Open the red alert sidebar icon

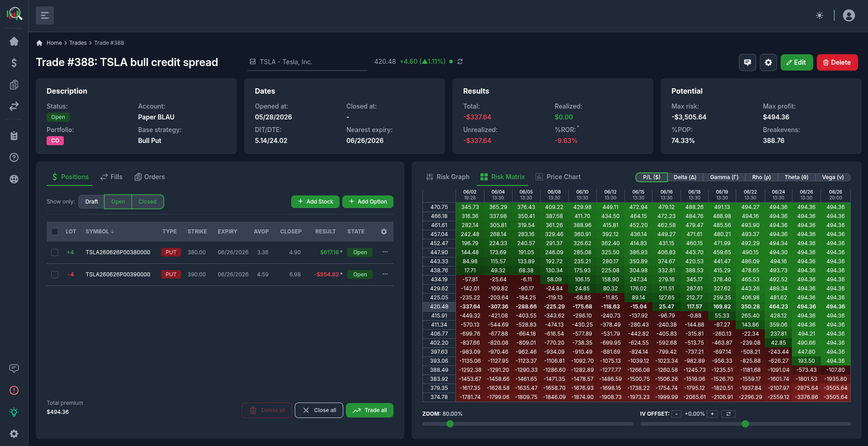14,390
